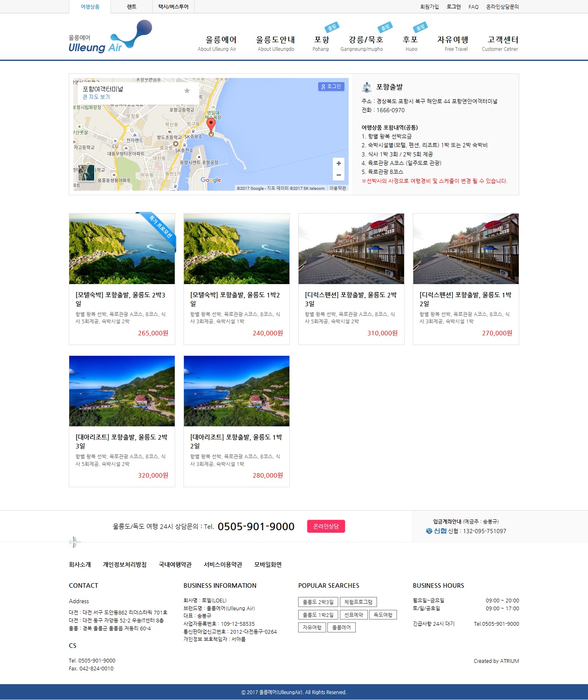Click 선표예약 popular search tag
This screenshot has width=588, height=700.
coord(354,614)
